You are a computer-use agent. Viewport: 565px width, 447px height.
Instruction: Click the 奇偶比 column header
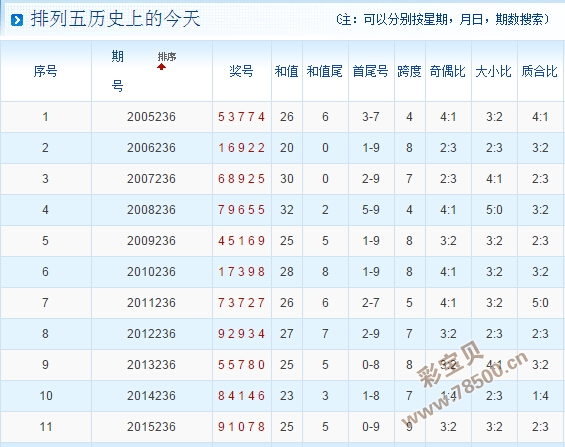(x=448, y=71)
